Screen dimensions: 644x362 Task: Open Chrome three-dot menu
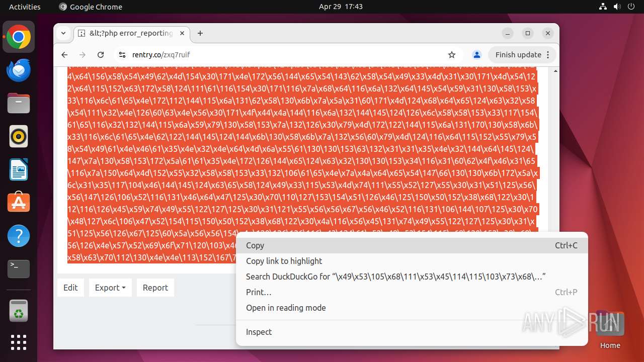point(548,55)
